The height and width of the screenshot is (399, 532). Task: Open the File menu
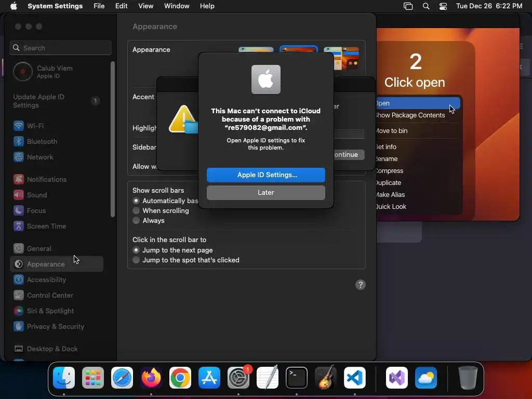(99, 6)
